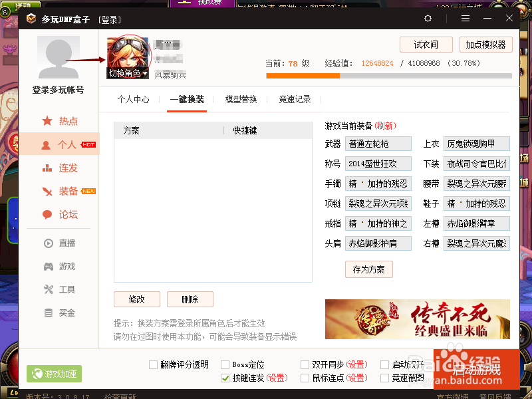Open the settings gear in title bar
This screenshot has width=532, height=399.
tap(428, 19)
